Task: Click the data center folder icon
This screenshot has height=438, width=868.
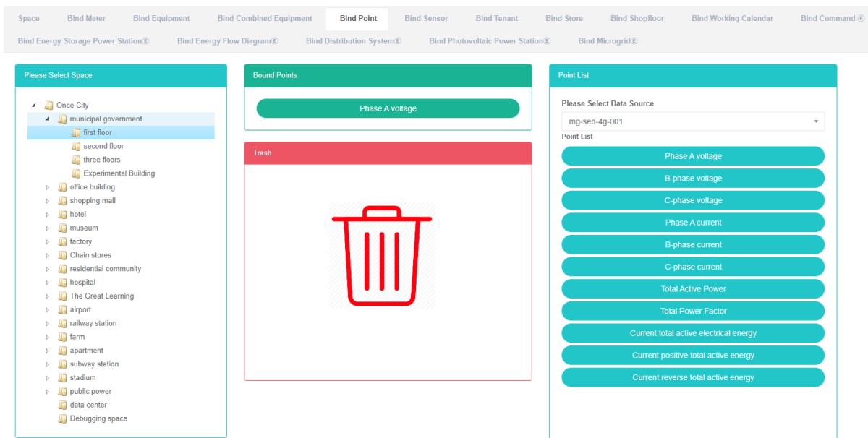Action: click(62, 405)
